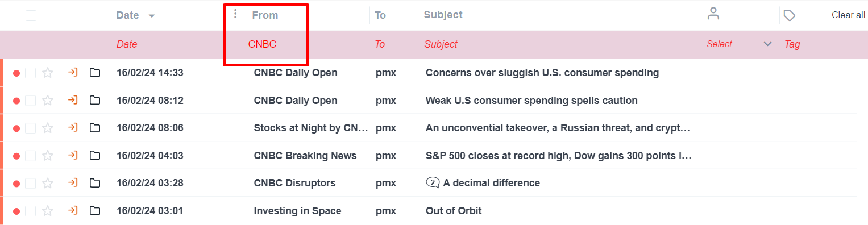The height and width of the screenshot is (225, 868).
Task: Click incoming arrow icon on CNBC Breaking News row
Action: 72,155
